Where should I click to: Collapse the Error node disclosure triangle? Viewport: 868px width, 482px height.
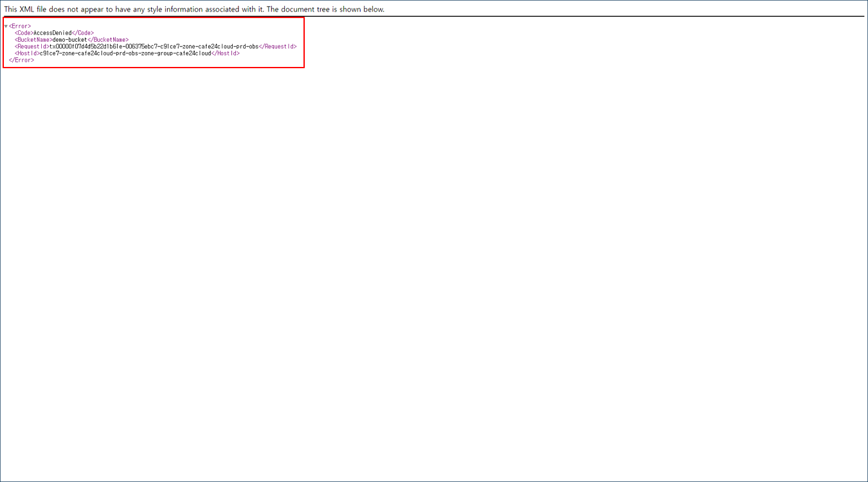(x=6, y=26)
